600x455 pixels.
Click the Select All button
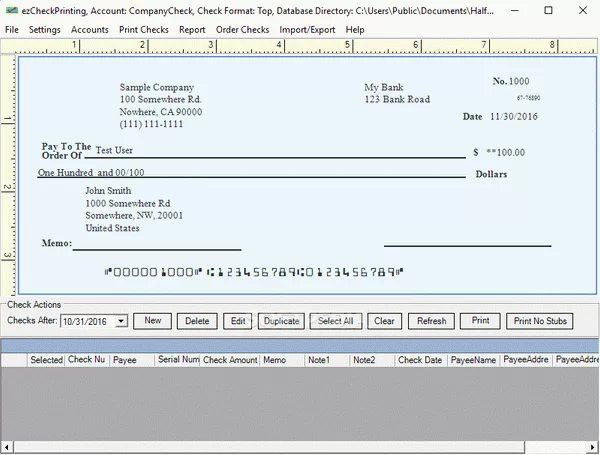coord(336,321)
